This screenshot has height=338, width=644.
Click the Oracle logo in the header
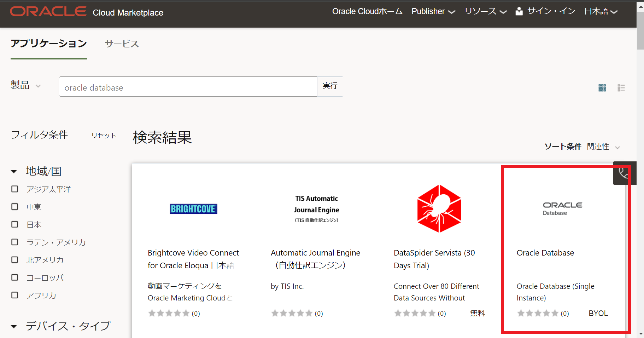click(x=48, y=11)
